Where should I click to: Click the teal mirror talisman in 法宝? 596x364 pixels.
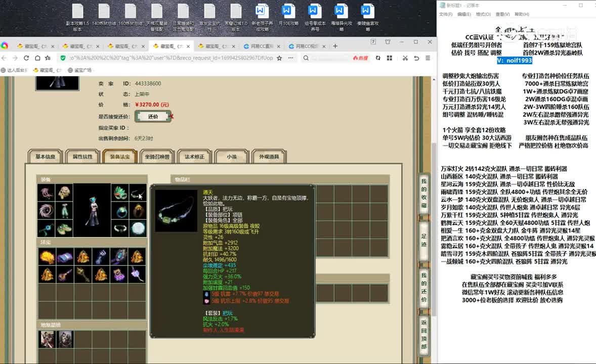(x=119, y=256)
